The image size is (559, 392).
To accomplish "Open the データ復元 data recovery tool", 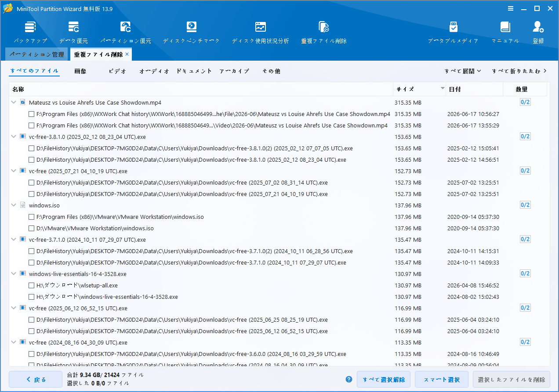I will point(73,33).
